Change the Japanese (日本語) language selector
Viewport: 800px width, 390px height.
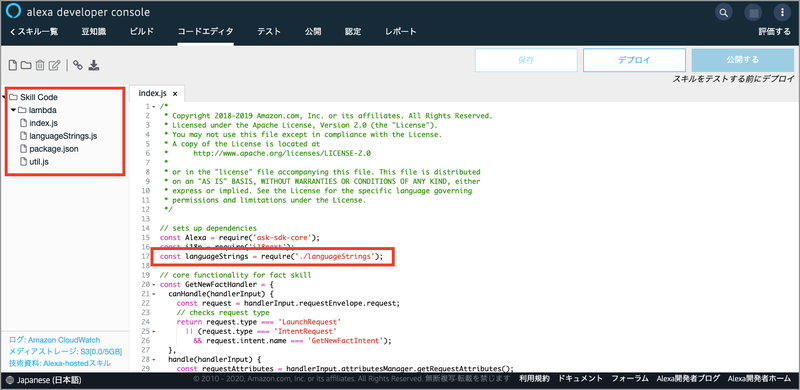pos(44,380)
